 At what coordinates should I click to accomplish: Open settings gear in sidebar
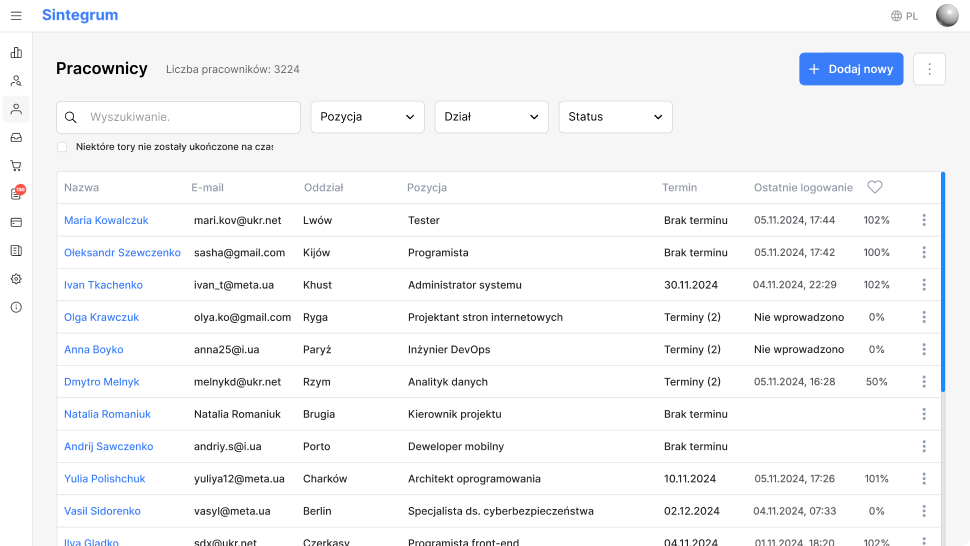click(x=16, y=279)
